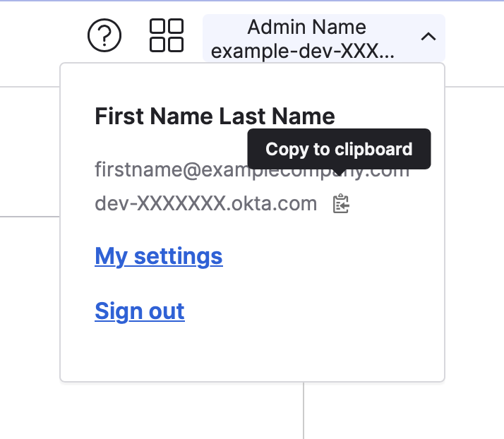Viewport: 504px width, 439px height.
Task: Sign out of the admin console
Action: pos(140,311)
